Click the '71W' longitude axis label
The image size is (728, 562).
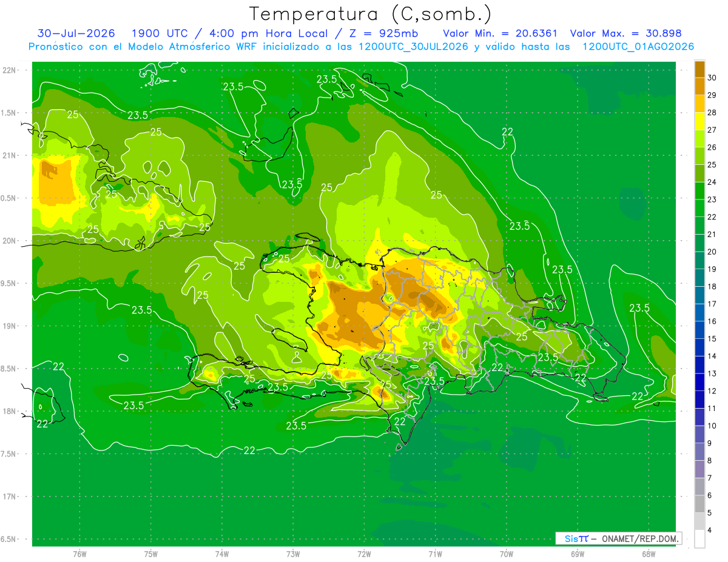click(435, 554)
